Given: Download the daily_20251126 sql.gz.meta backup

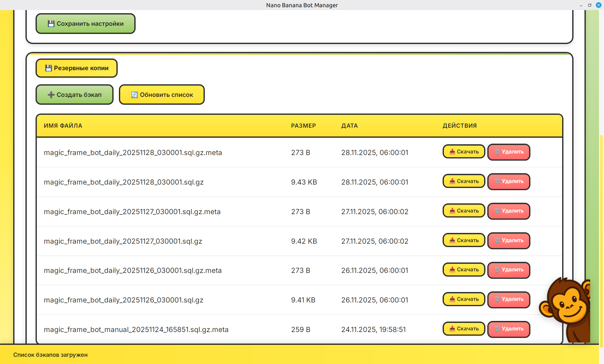Looking at the screenshot, I should click(x=464, y=270).
